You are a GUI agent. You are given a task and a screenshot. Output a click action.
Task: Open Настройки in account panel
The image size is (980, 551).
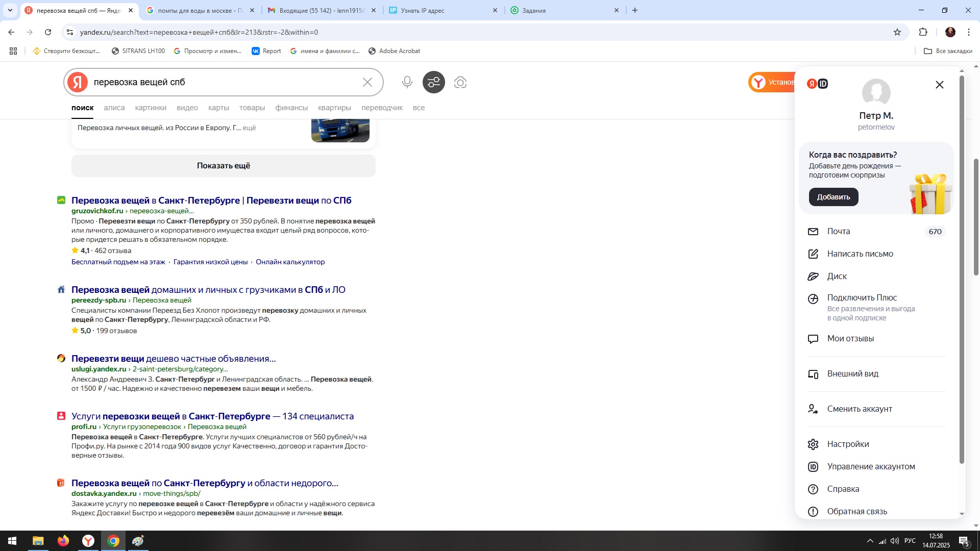point(876,444)
